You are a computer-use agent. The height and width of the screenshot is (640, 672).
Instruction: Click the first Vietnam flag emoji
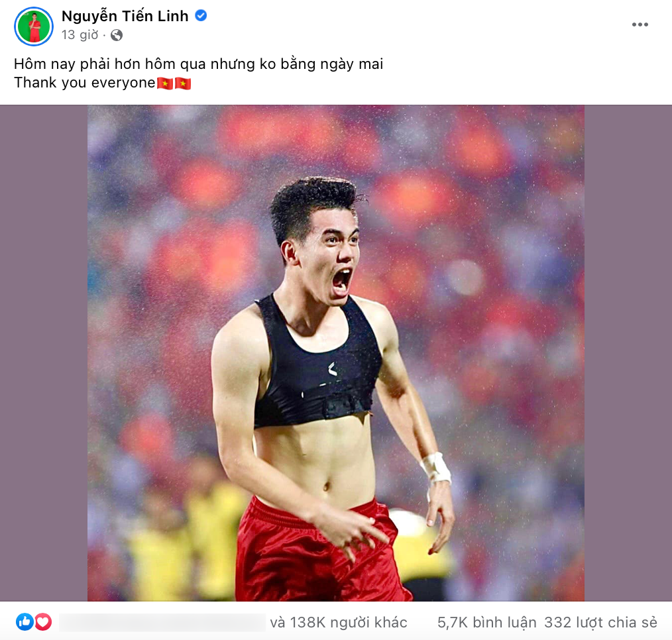coord(165,83)
